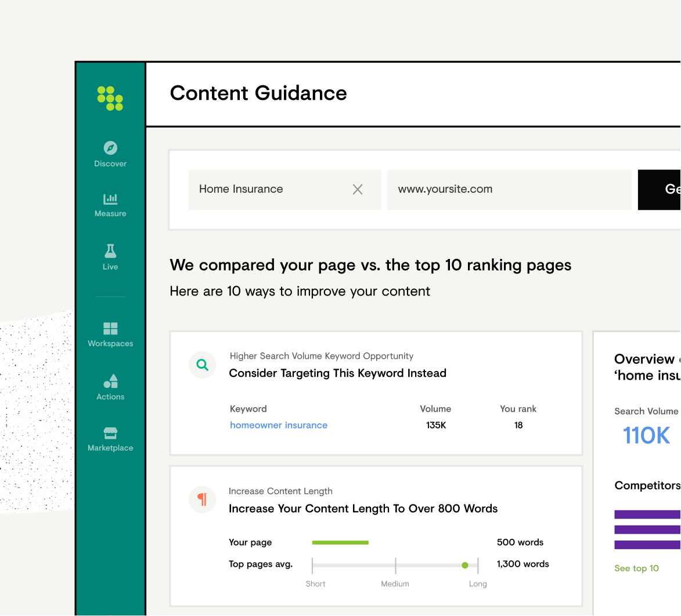This screenshot has height=616, width=681.
Task: Click the black Get button
Action: [x=659, y=189]
